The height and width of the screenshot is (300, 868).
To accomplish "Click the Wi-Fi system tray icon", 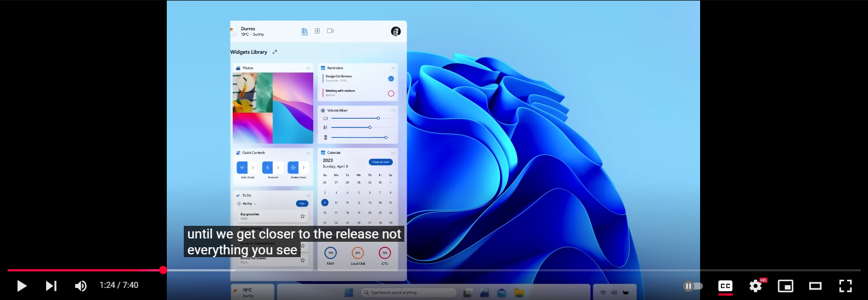I will tap(603, 293).
